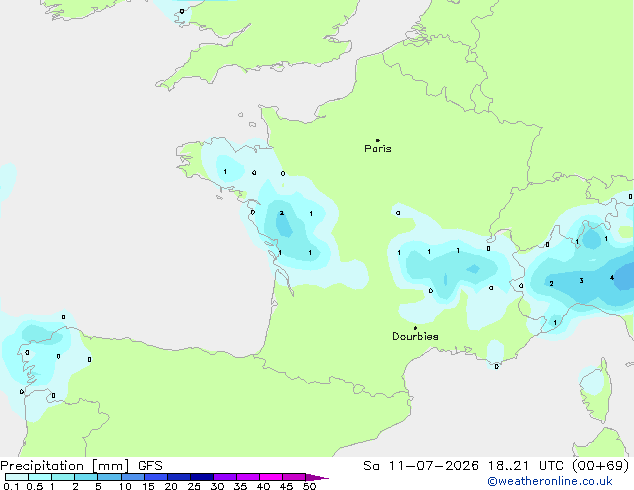
Task: Click the over-50 mm legend arrow tip
Action: 317,477
